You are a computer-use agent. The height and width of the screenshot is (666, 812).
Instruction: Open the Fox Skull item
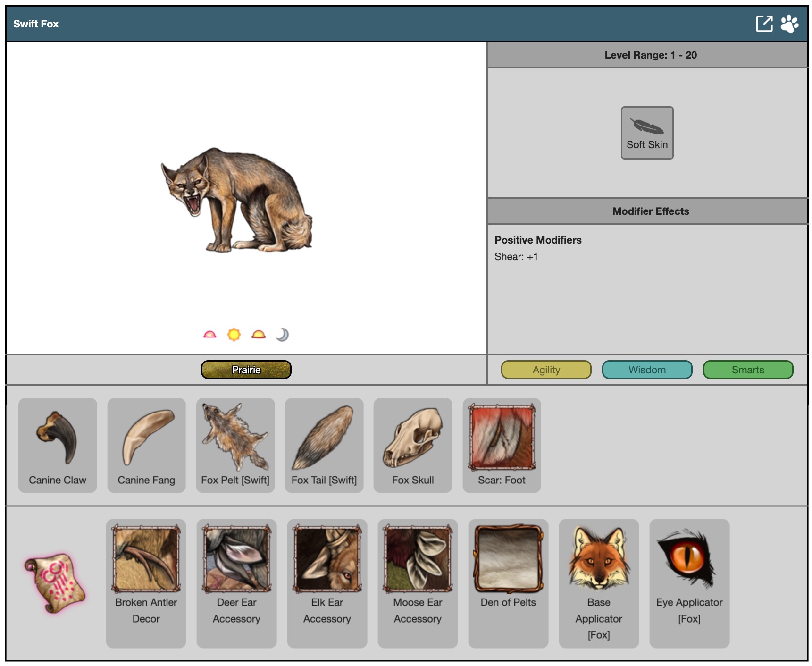(x=413, y=445)
